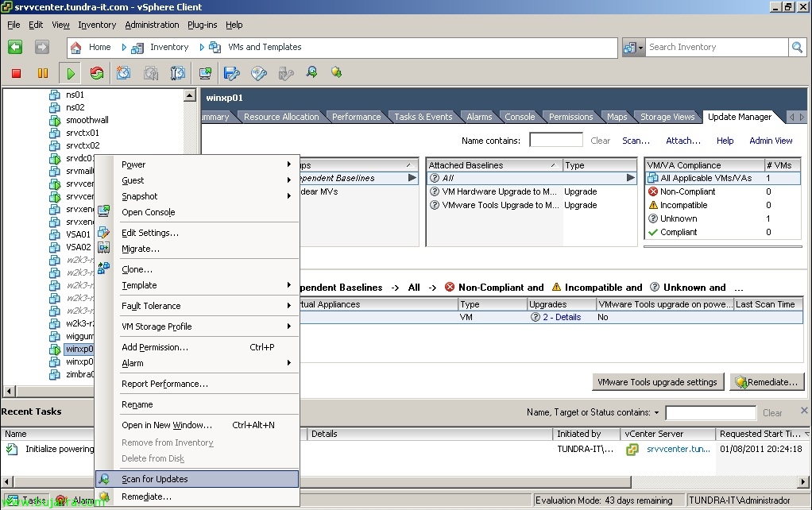This screenshot has height=510, width=812.
Task: Click the Inventory breadcrumb icon
Action: pyautogui.click(x=137, y=48)
